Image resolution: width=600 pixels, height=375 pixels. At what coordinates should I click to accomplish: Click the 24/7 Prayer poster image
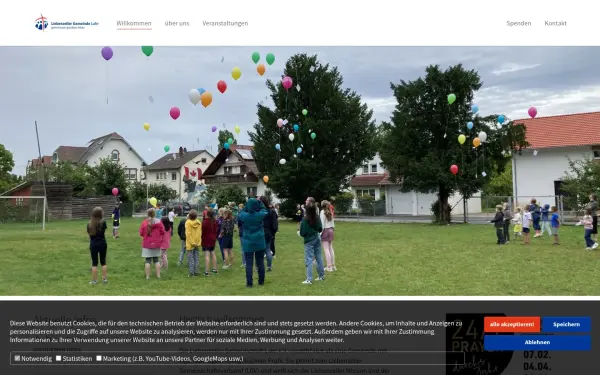[x=480, y=344]
